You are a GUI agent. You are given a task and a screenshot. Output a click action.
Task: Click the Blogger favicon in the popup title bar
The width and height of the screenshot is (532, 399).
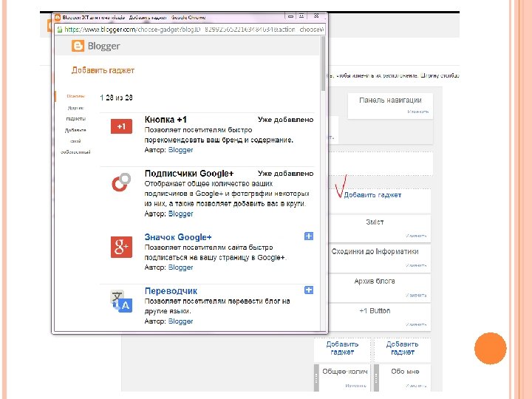pyautogui.click(x=58, y=17)
